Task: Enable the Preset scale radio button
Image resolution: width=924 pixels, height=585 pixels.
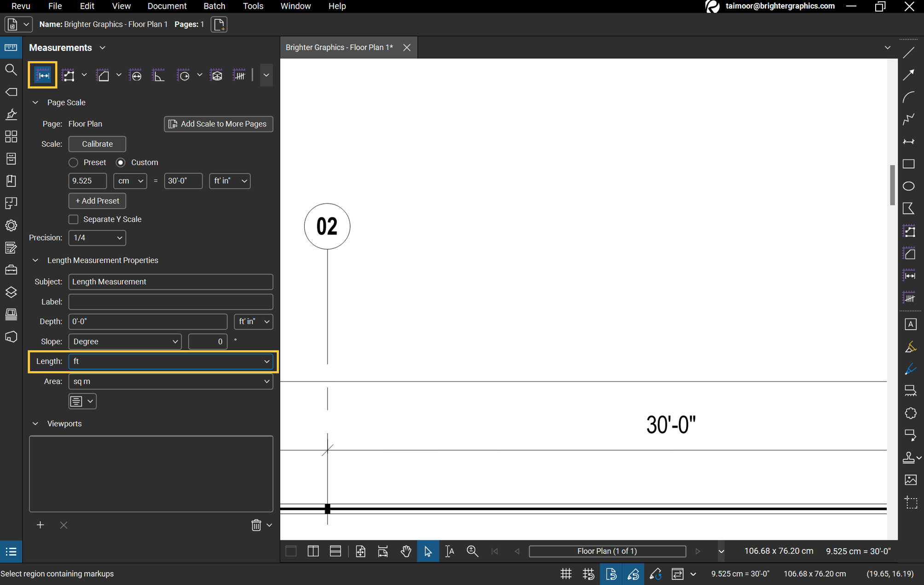Action: pos(73,162)
